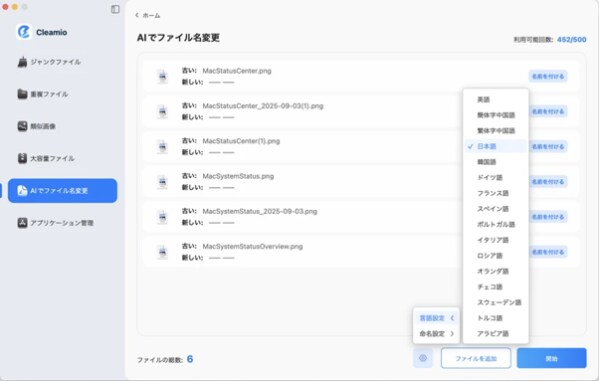
Task: Expand the 命名設定 submenu
Action: (x=436, y=334)
